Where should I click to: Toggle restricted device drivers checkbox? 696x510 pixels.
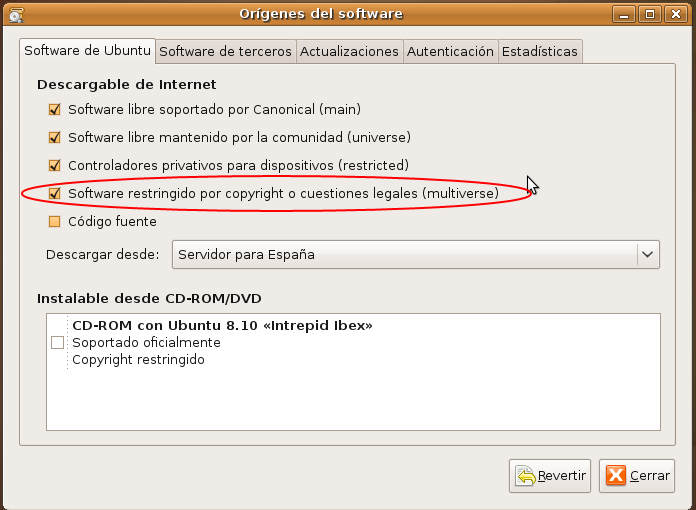coord(54,165)
